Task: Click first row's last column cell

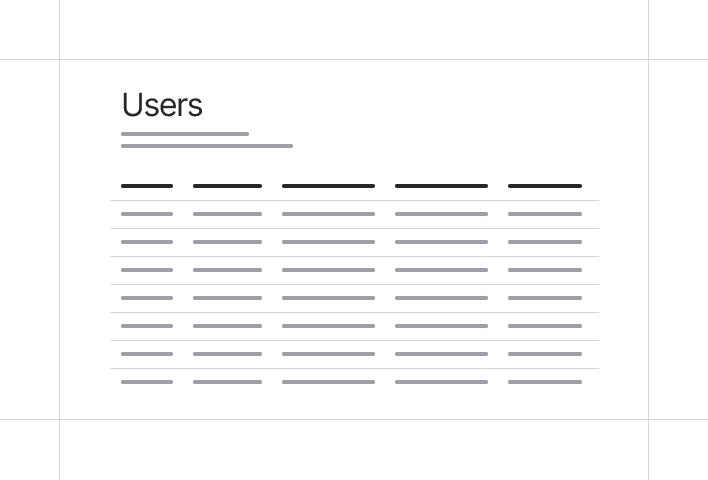Action: pos(545,214)
